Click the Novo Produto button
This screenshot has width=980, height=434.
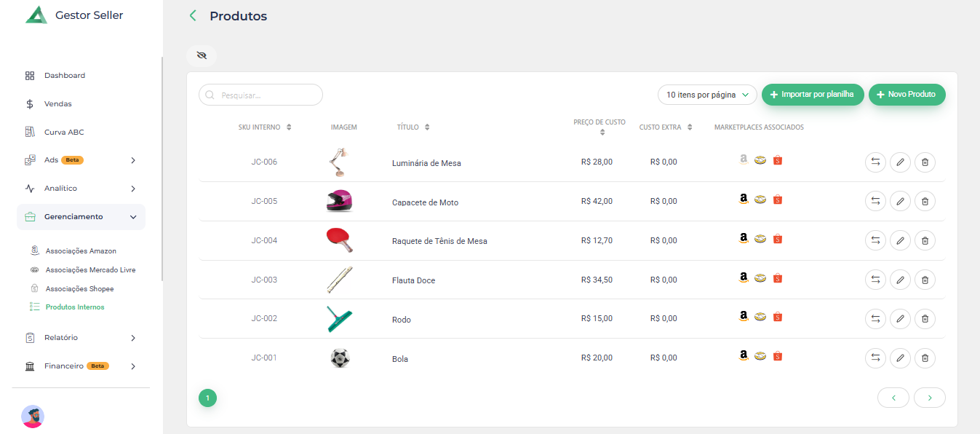click(907, 95)
